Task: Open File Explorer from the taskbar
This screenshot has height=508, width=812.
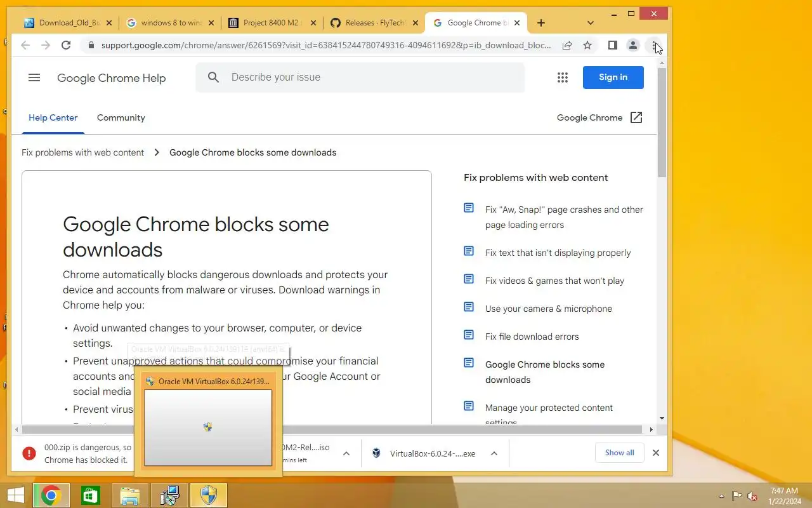Action: tap(130, 496)
